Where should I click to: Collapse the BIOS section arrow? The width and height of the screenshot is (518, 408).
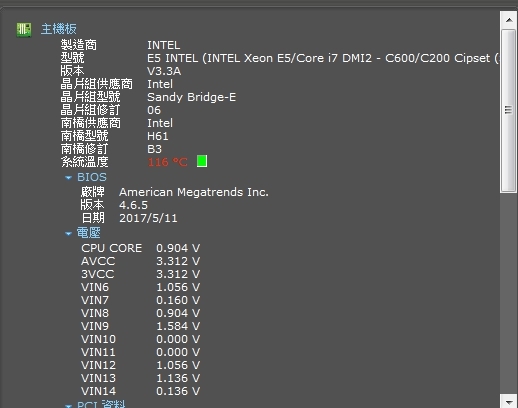69,178
